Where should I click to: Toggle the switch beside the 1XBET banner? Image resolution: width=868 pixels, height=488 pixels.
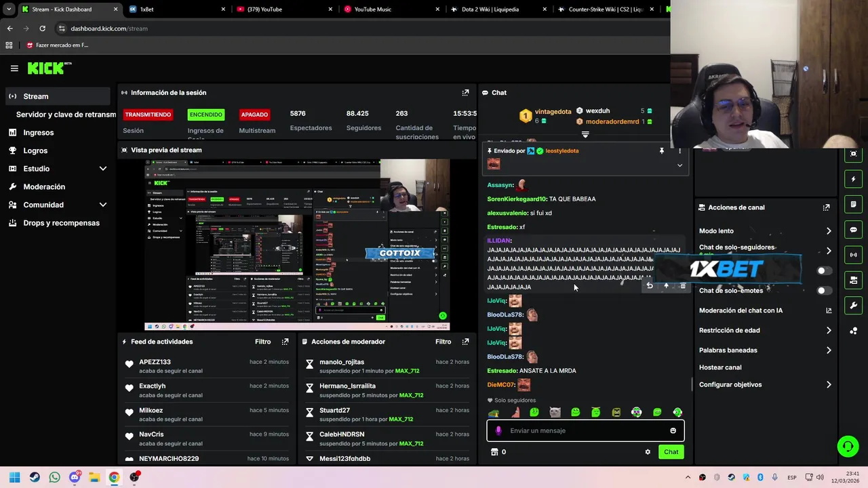pyautogui.click(x=824, y=270)
